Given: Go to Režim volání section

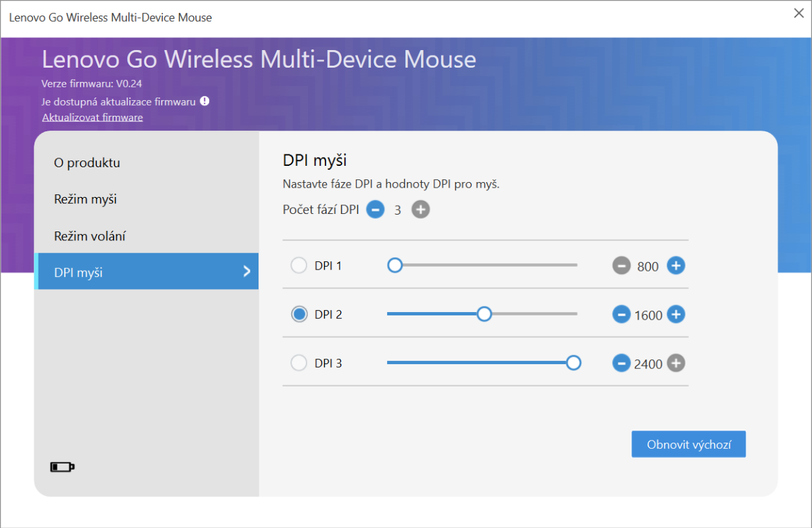Looking at the screenshot, I should (90, 236).
